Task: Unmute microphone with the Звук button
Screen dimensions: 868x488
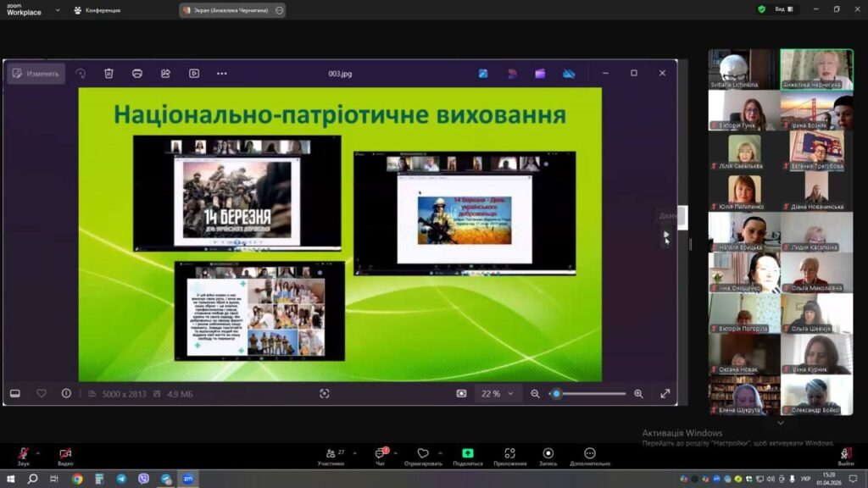Action: tap(23, 454)
